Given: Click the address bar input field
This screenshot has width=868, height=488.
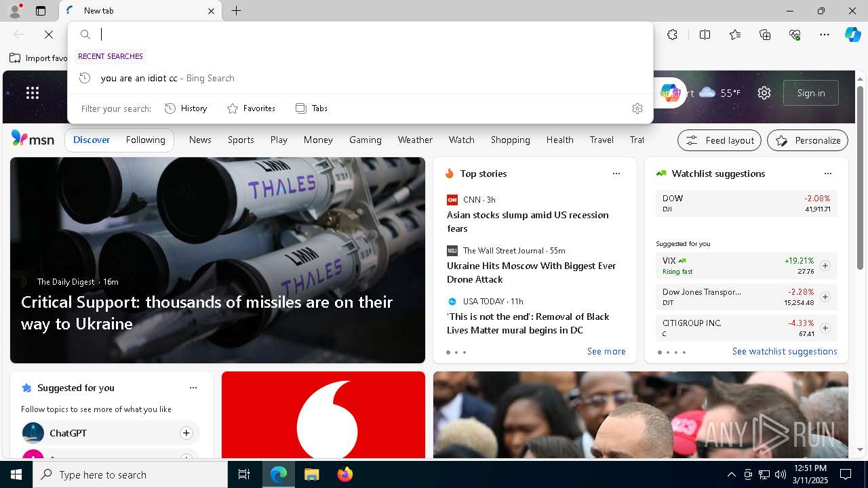Looking at the screenshot, I should [372, 35].
